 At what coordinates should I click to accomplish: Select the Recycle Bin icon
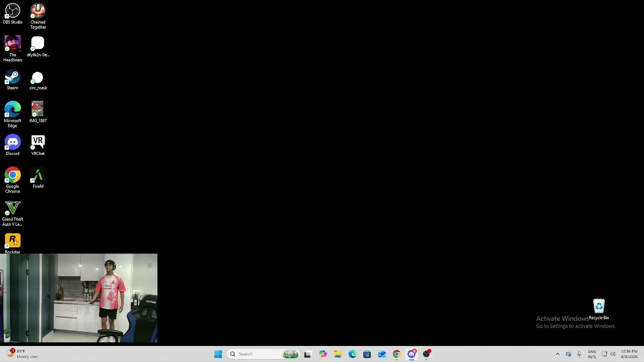[599, 309]
